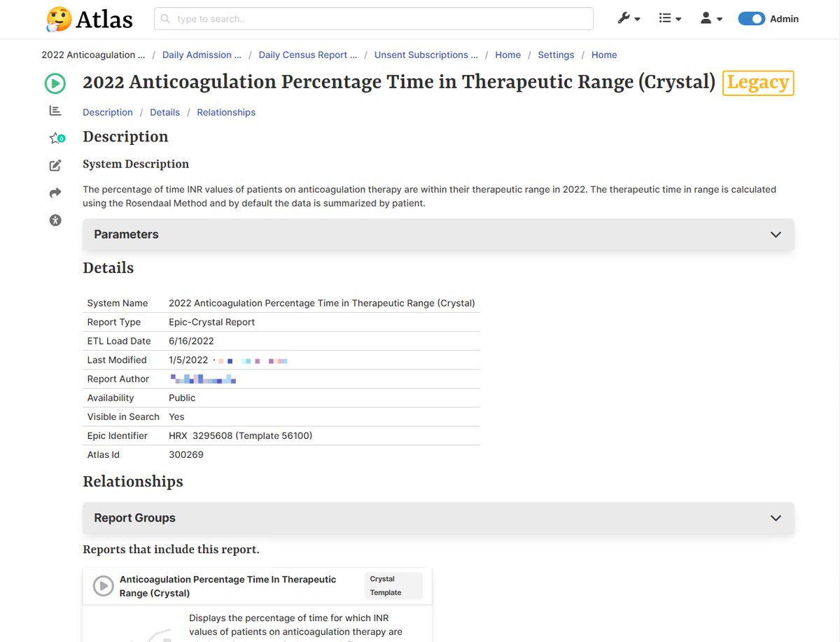The width and height of the screenshot is (840, 642).
Task: Run the report using the green play icon
Action: 55,83
